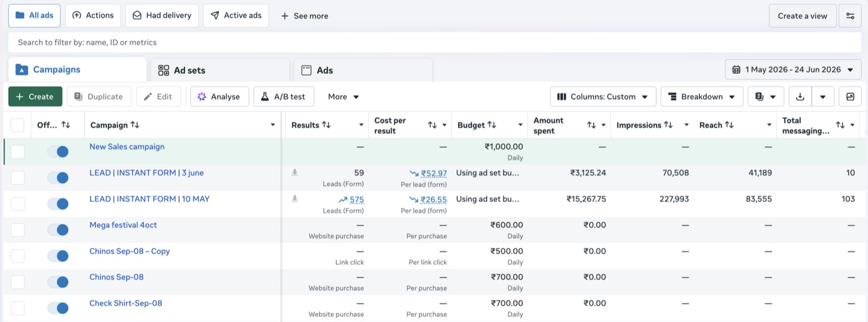Open Check Shirt-Sep-08 campaign link
The width and height of the screenshot is (868, 322).
click(126, 303)
